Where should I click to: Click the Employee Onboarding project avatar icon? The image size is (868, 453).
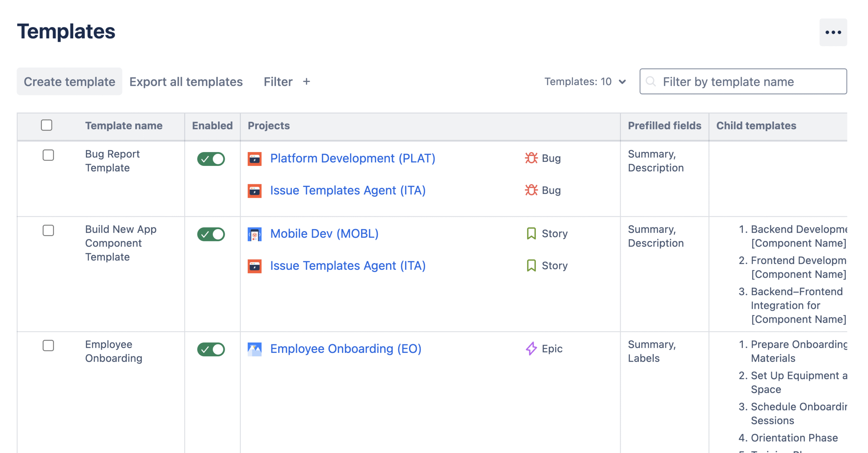click(x=254, y=349)
